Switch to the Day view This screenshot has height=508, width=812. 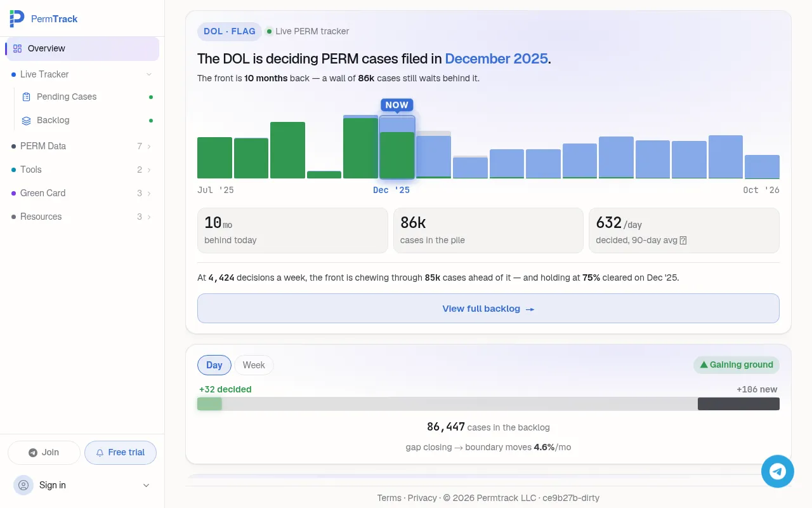tap(214, 365)
